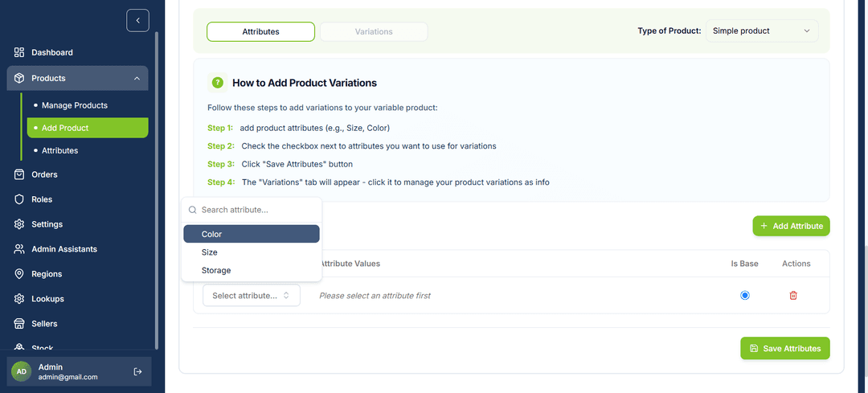Select the Is Base radio button
Image resolution: width=868 pixels, height=393 pixels.
click(744, 296)
